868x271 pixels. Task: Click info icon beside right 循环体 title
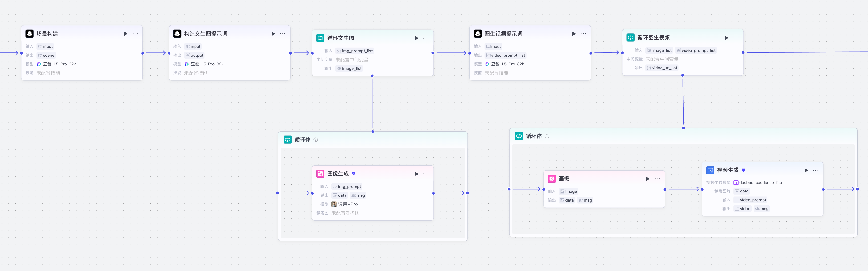coord(547,136)
